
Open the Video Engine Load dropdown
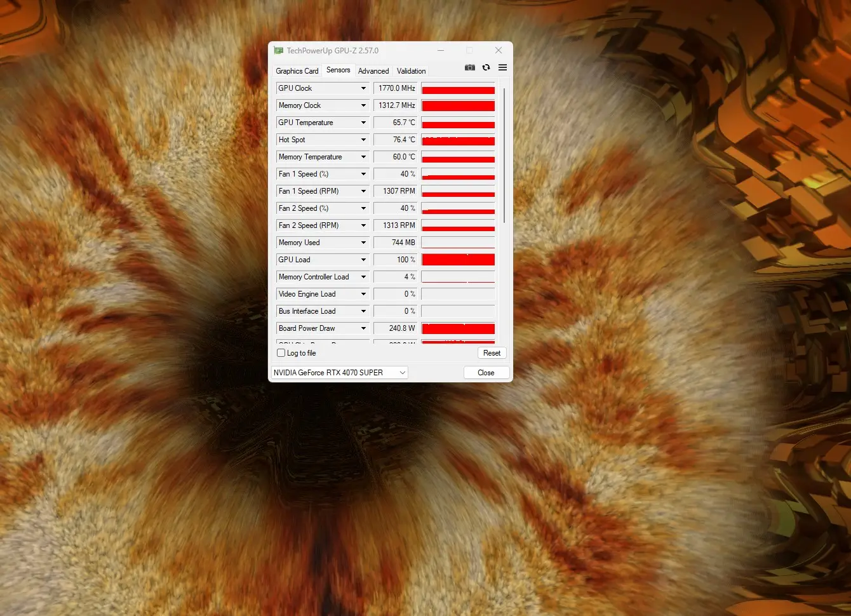click(363, 294)
